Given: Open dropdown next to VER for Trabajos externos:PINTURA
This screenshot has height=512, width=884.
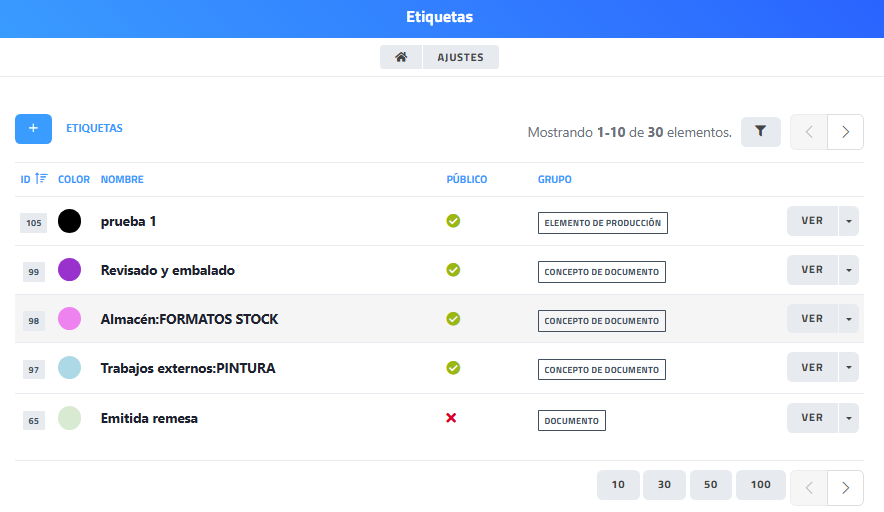Looking at the screenshot, I should coord(848,368).
